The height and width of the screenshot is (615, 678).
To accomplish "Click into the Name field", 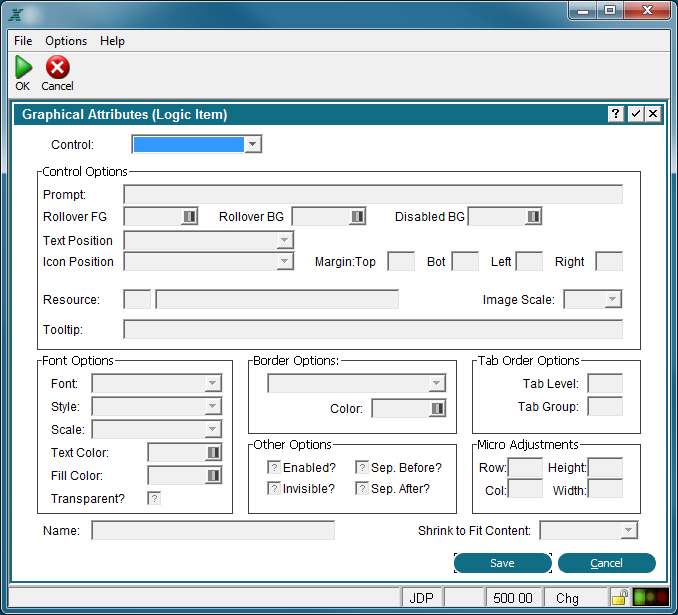I will 213,530.
